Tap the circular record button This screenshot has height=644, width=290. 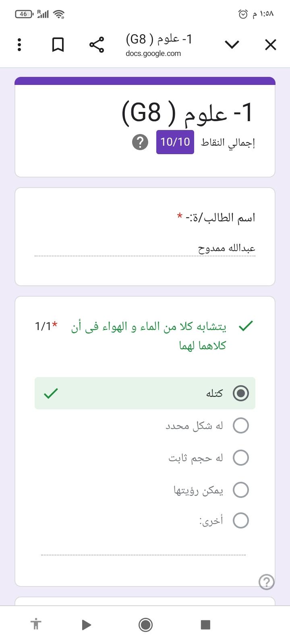[145, 624]
